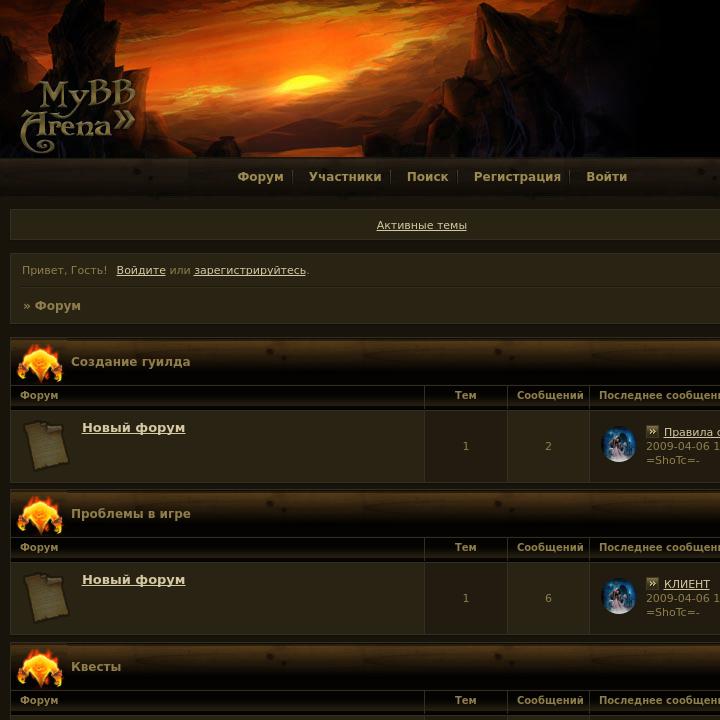Click the parchment icon in Создание гуилда section
Viewport: 720px width, 720px height.
point(46,446)
